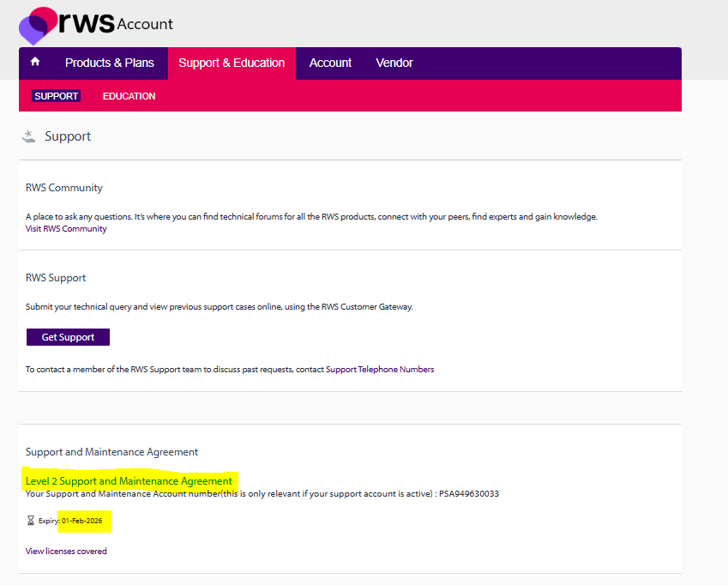
Task: Open the Account menu item
Action: [x=330, y=63]
